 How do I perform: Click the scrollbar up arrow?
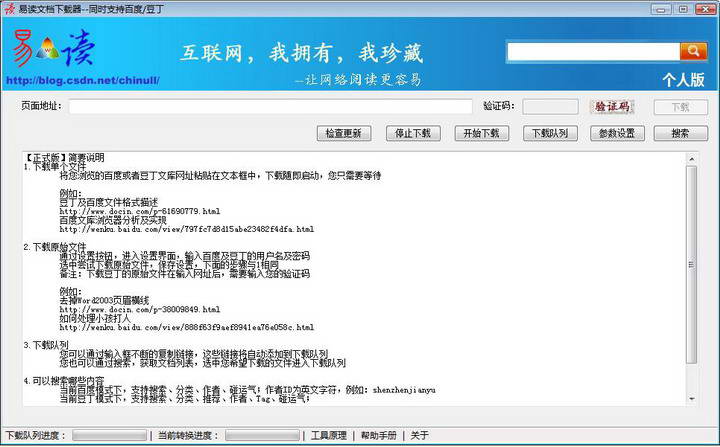692,159
